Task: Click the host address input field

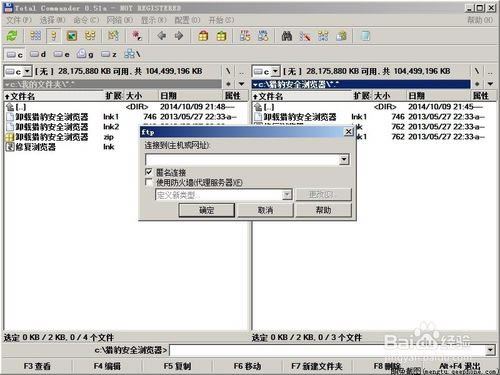Action: (x=243, y=160)
